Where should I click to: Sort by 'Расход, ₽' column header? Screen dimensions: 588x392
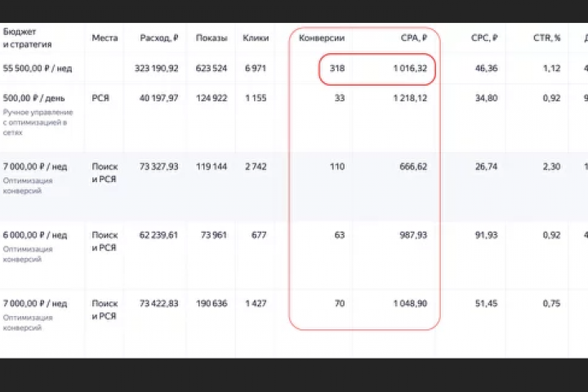[159, 38]
